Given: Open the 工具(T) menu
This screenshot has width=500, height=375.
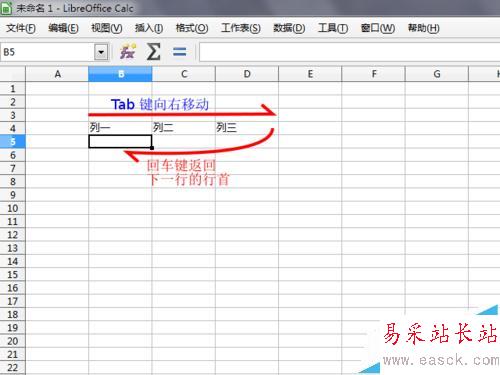Looking at the screenshot, I should pyautogui.click(x=333, y=28).
